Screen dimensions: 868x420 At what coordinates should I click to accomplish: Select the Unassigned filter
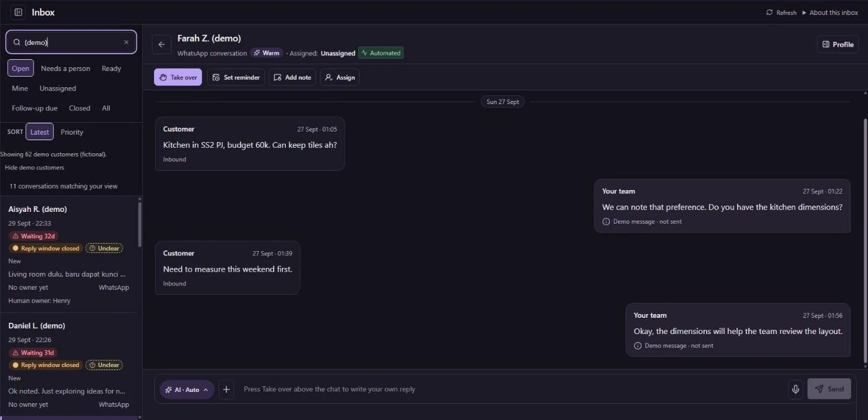(58, 88)
